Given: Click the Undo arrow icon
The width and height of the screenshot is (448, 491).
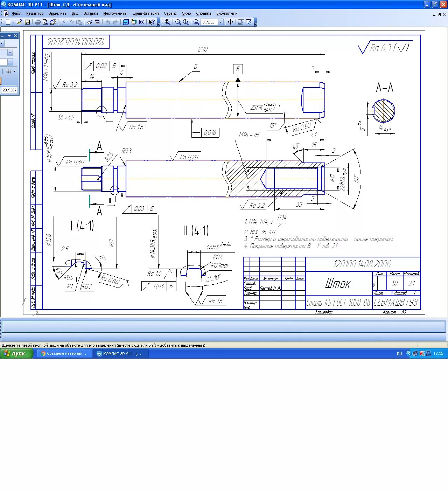Looking at the screenshot, I should click(x=108, y=22).
